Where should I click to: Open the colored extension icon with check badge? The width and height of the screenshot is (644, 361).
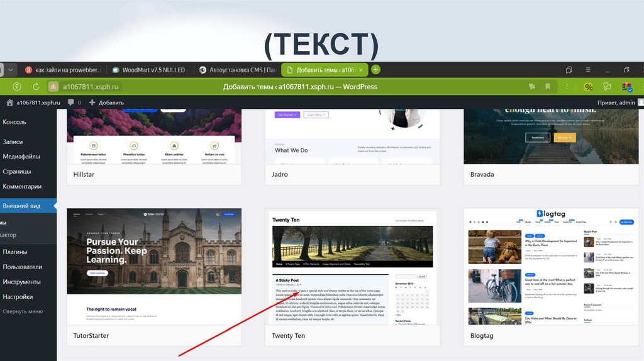(x=627, y=87)
